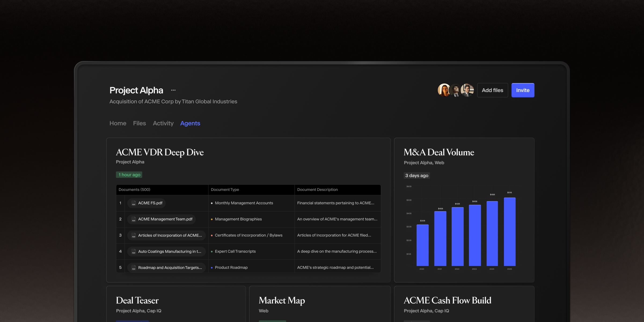This screenshot has height=322, width=644.
Task: Click the 2025 bar in M&A chart
Action: [510, 232]
